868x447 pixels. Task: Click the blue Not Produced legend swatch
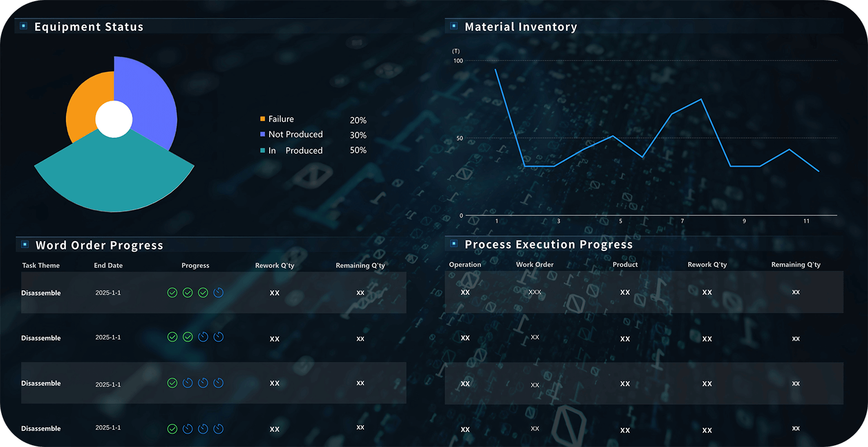263,134
